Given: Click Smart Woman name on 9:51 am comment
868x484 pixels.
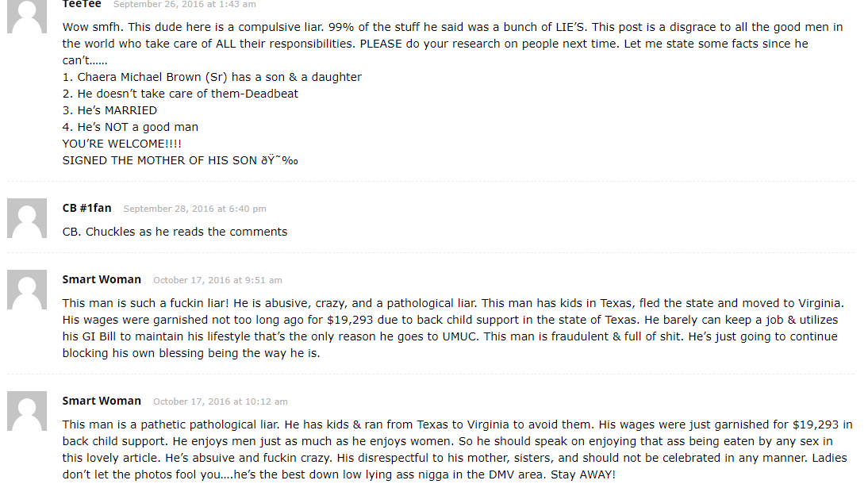Looking at the screenshot, I should pyautogui.click(x=102, y=279).
